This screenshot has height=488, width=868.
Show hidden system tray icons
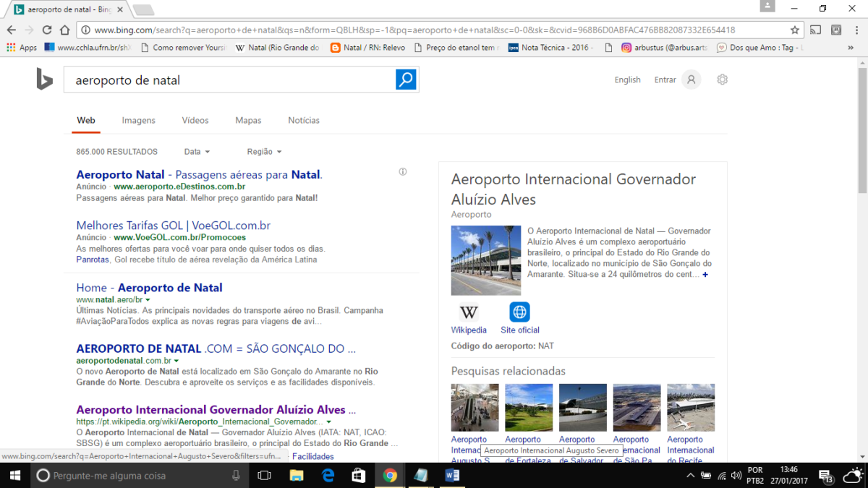click(689, 475)
